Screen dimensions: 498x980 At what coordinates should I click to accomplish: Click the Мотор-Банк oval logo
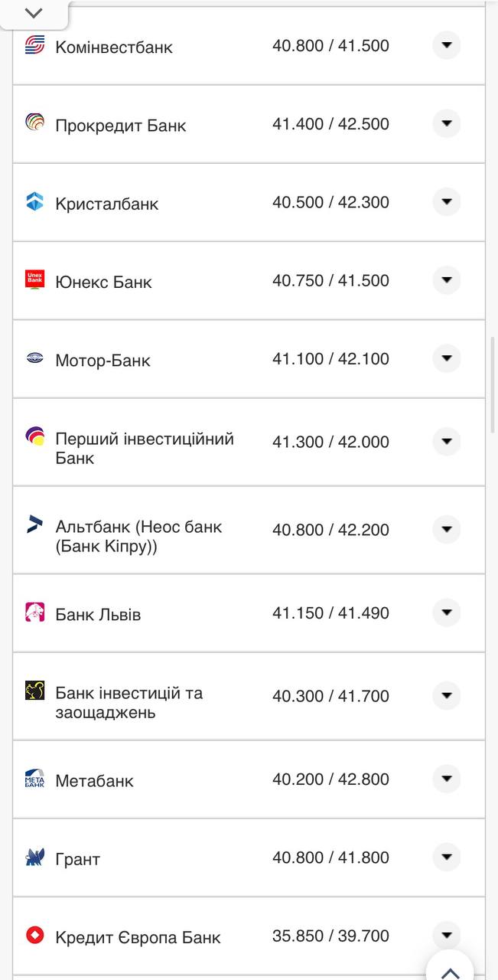pos(34,358)
